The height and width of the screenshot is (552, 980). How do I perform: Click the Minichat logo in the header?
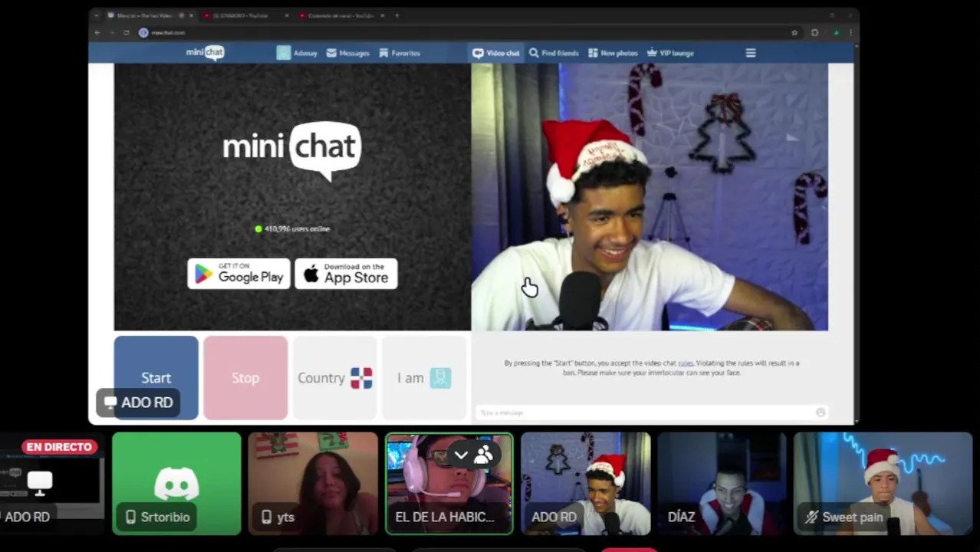tap(205, 52)
